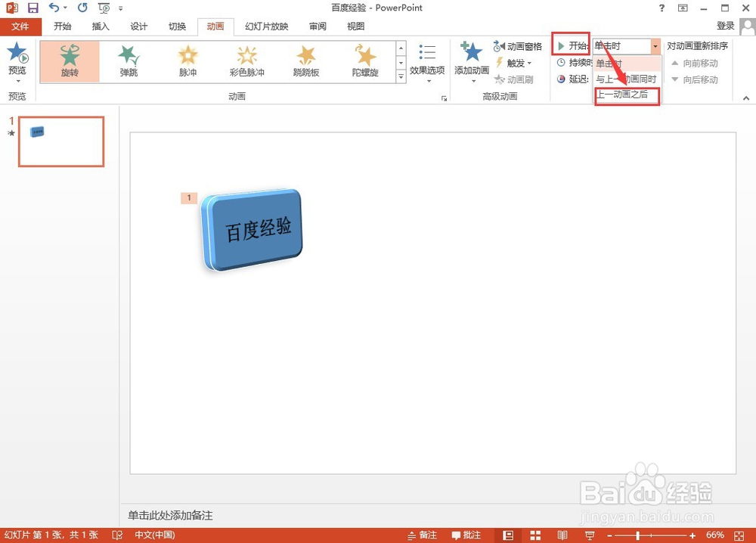Toggle the 备注 notes pane
Viewport: 756px width, 543px height.
422,535
